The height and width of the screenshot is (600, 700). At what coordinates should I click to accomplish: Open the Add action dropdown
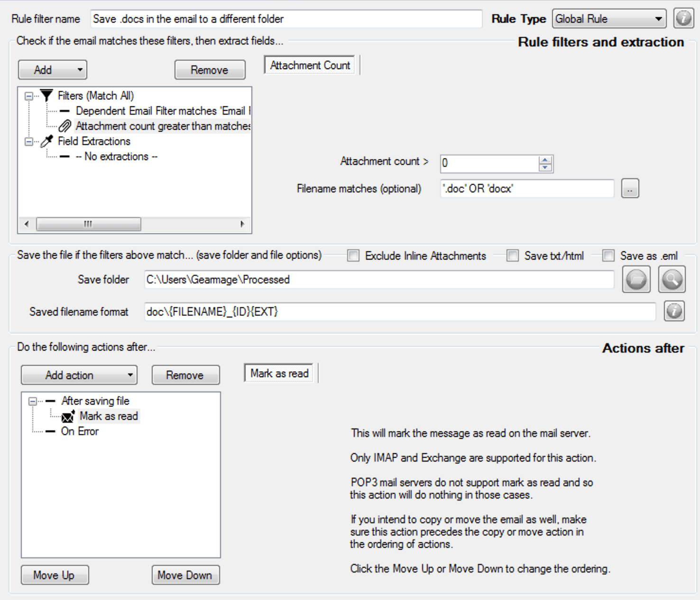tap(79, 375)
